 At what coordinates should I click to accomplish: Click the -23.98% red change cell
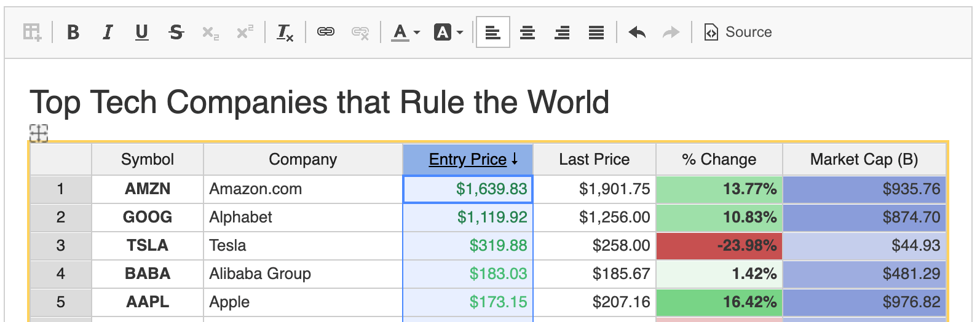719,246
